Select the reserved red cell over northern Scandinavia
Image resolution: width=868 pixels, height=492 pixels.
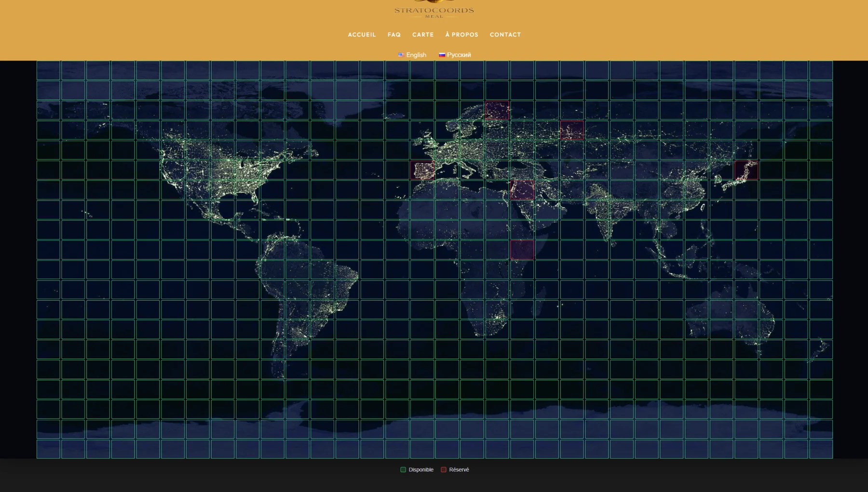(497, 110)
